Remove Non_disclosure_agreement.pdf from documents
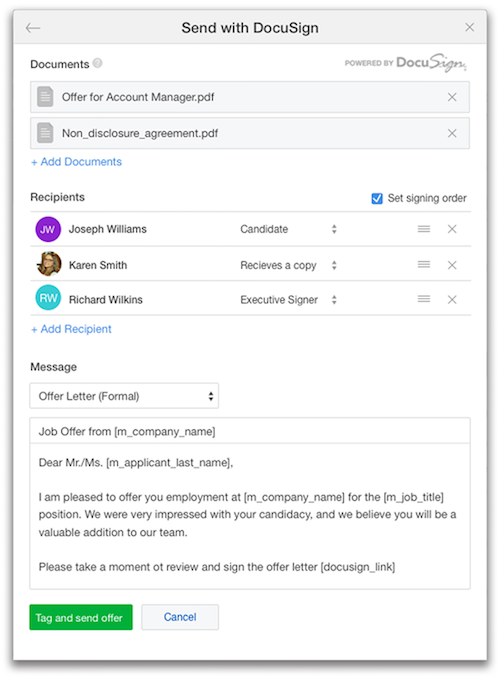Image resolution: width=500 pixels, height=678 pixels. [452, 133]
